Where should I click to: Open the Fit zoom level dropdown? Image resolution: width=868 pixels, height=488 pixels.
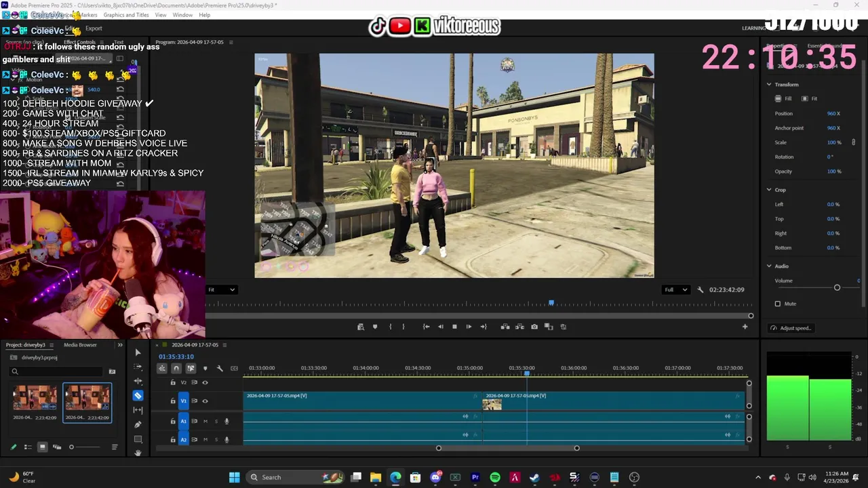tap(222, 290)
